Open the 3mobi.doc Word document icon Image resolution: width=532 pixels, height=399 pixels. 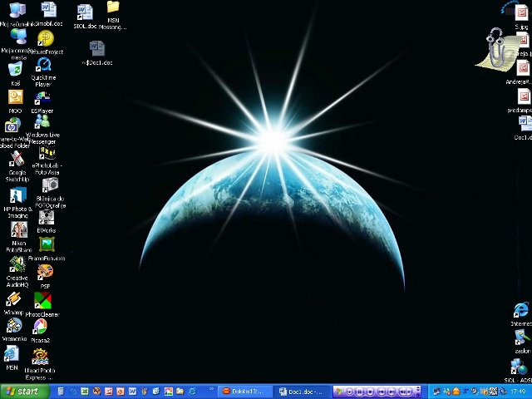[x=49, y=9]
